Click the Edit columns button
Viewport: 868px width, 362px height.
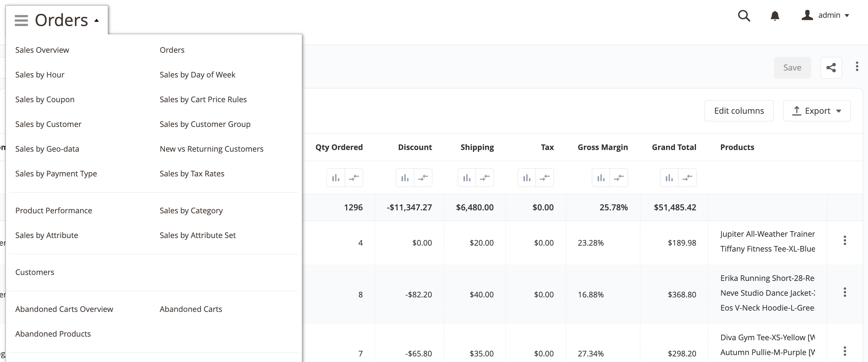click(738, 111)
